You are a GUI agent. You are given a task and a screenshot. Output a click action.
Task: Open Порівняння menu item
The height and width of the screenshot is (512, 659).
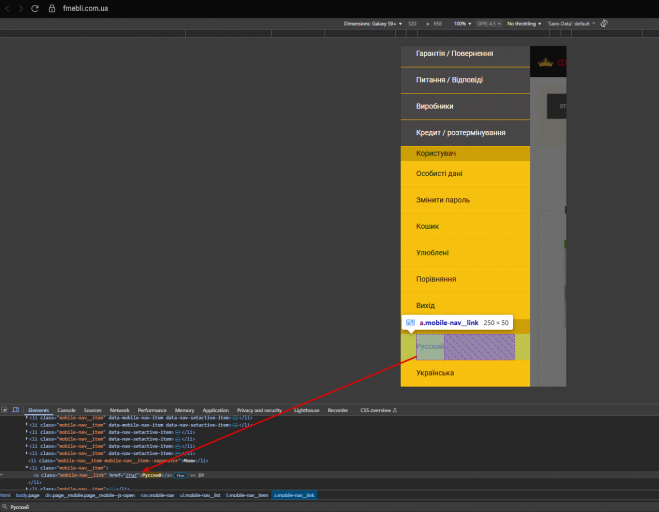pyautogui.click(x=465, y=279)
